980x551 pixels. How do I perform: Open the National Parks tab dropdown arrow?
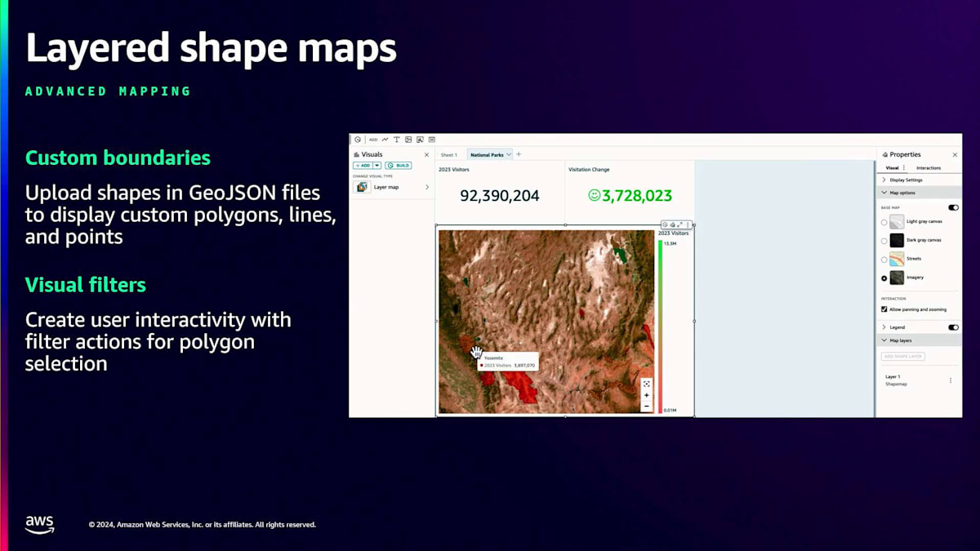tap(509, 154)
